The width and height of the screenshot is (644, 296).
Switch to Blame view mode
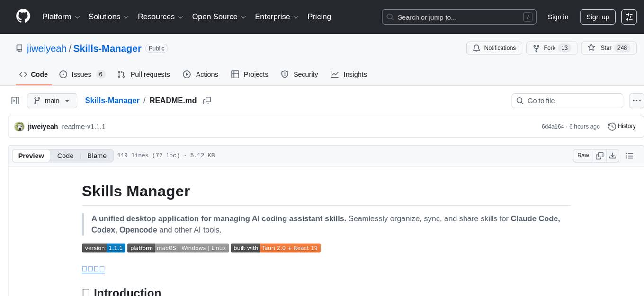(x=97, y=156)
